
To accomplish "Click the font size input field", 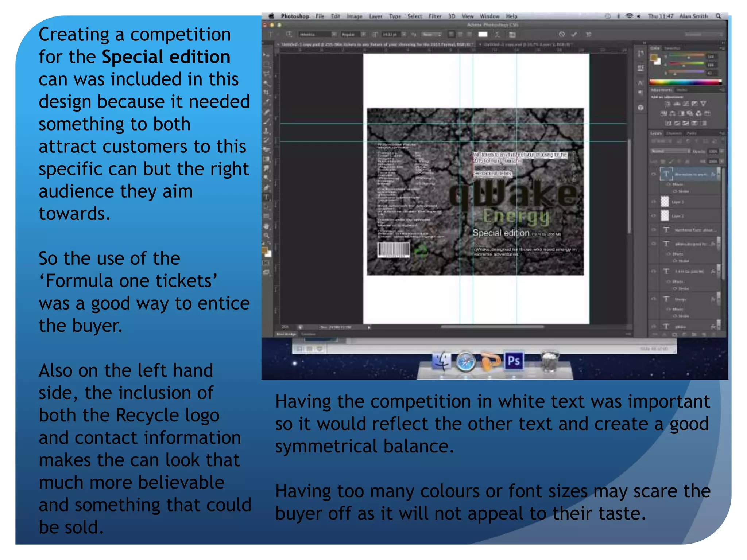I will [x=390, y=34].
